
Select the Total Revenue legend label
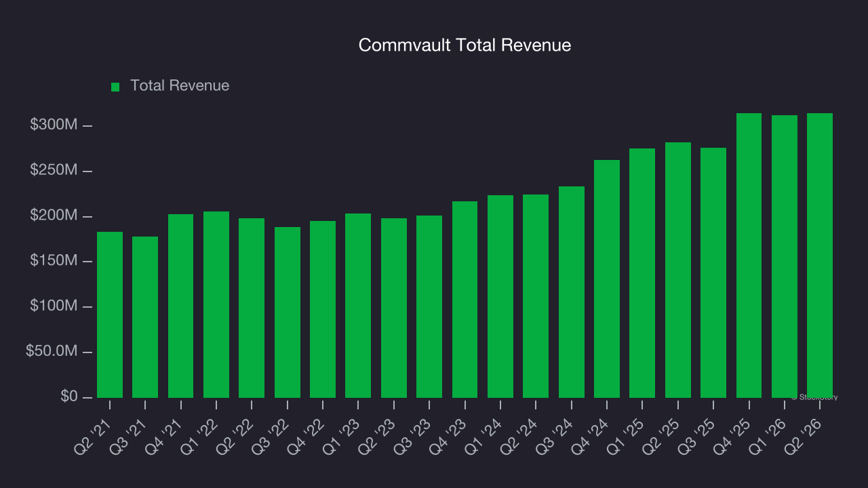click(180, 86)
